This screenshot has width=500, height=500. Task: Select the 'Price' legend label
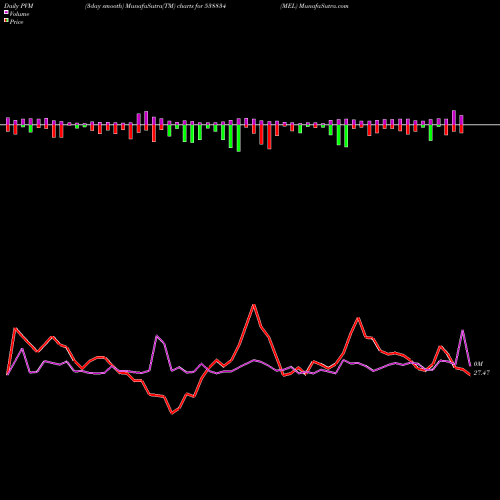click(x=16, y=22)
